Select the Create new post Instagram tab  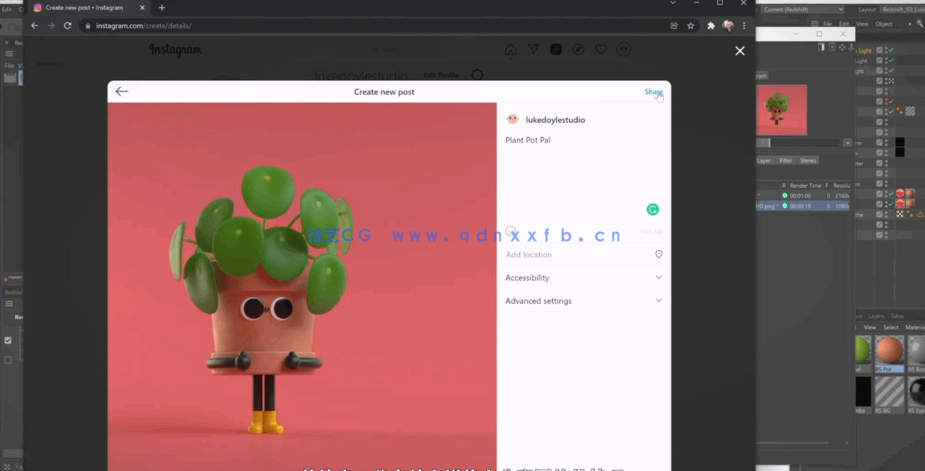click(x=90, y=8)
